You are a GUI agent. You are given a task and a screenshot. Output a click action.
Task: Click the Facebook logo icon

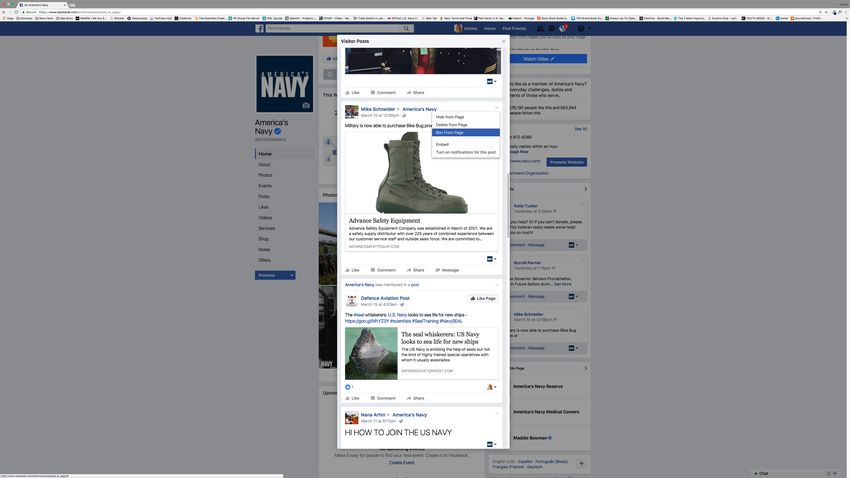[260, 28]
